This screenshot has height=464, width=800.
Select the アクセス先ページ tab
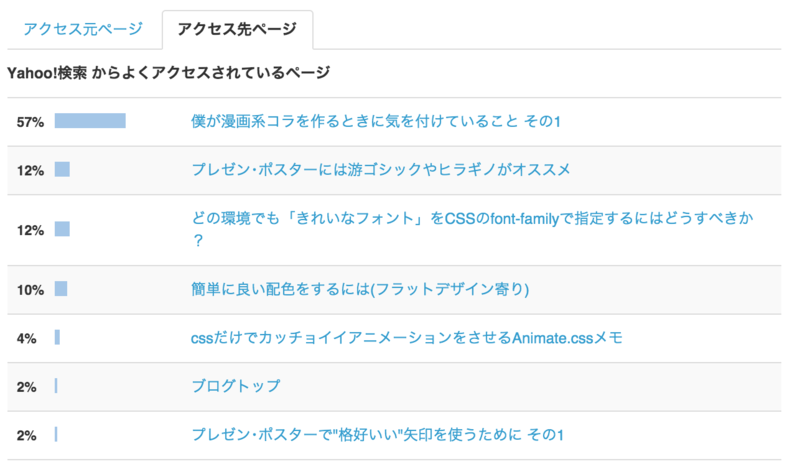237,29
